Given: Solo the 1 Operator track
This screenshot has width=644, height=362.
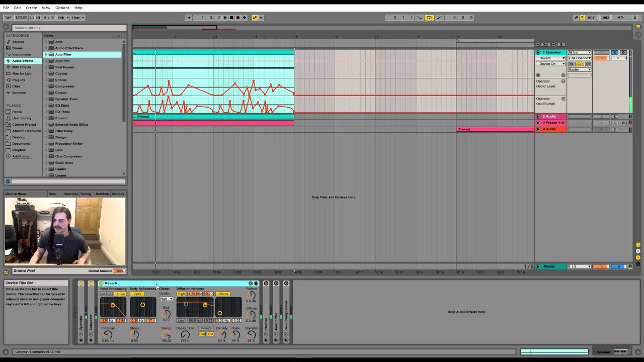Looking at the screenshot, I should click(x=614, y=52).
